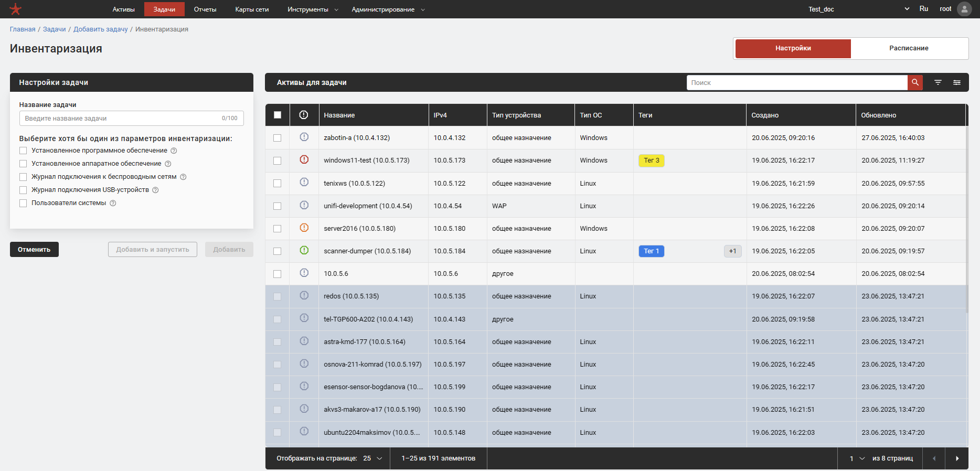Follow the Добавить задачу breadcrumb link
980x471 pixels.
[x=101, y=29]
